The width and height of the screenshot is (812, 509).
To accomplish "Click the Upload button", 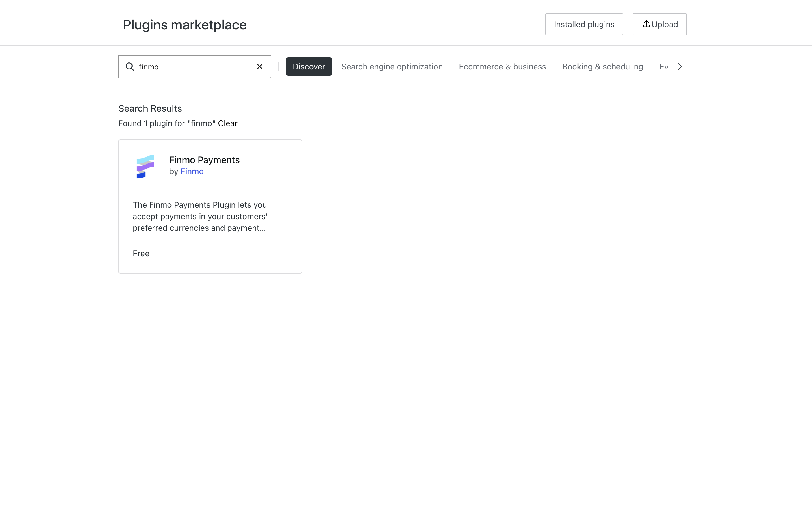I will coord(664,24).
